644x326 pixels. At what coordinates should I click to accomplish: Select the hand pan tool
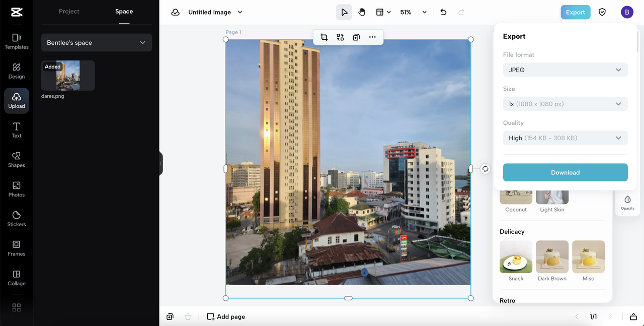pos(362,12)
